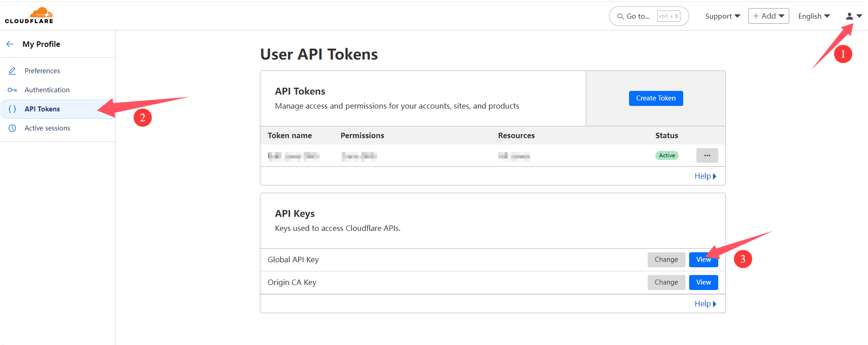Open the user account profile icon menu
This screenshot has width=868, height=345.
tap(853, 16)
